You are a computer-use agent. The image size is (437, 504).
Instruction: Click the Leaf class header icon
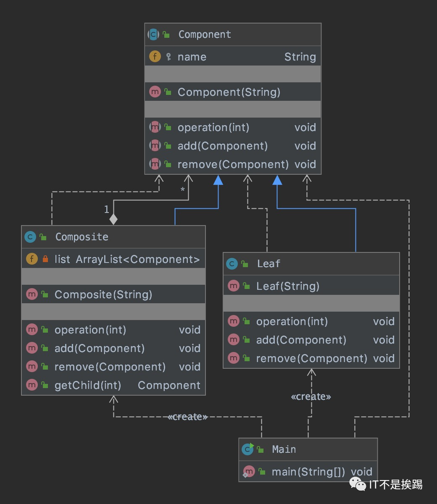click(x=232, y=264)
